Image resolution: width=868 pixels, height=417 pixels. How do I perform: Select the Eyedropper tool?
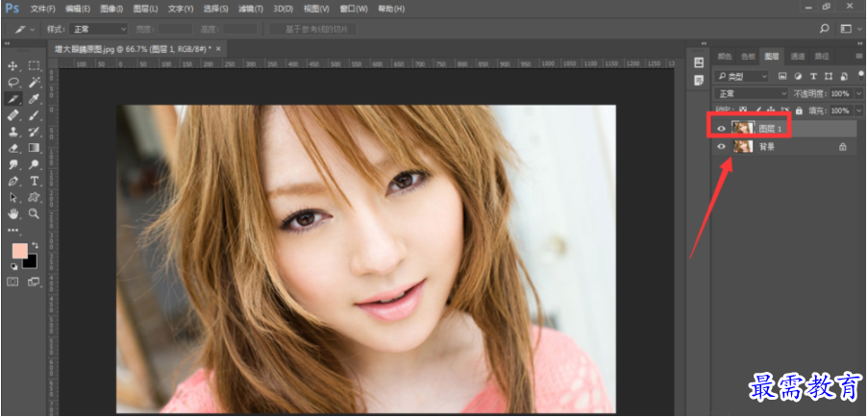pyautogui.click(x=35, y=99)
